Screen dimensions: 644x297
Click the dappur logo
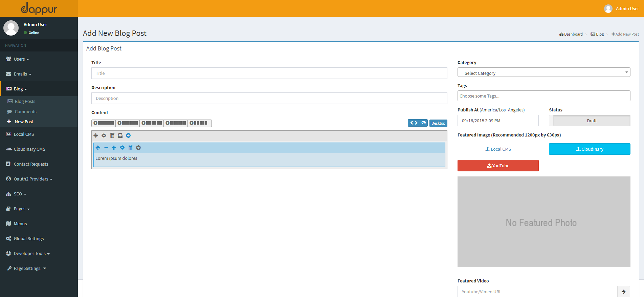(x=39, y=8)
